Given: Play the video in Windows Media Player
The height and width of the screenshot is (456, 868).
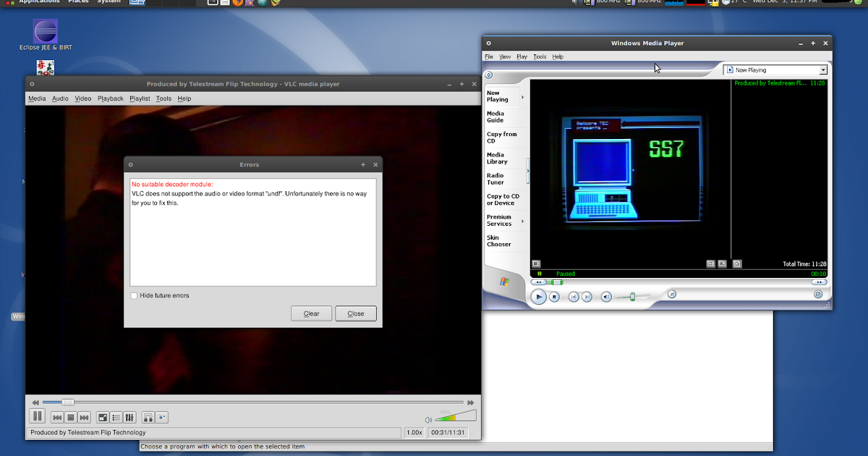Looking at the screenshot, I should pyautogui.click(x=538, y=297).
